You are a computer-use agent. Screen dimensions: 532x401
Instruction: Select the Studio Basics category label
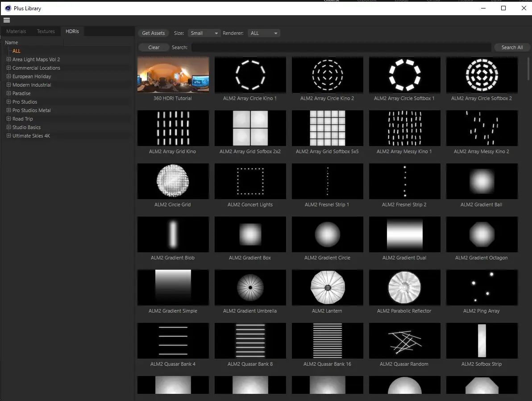(26, 127)
